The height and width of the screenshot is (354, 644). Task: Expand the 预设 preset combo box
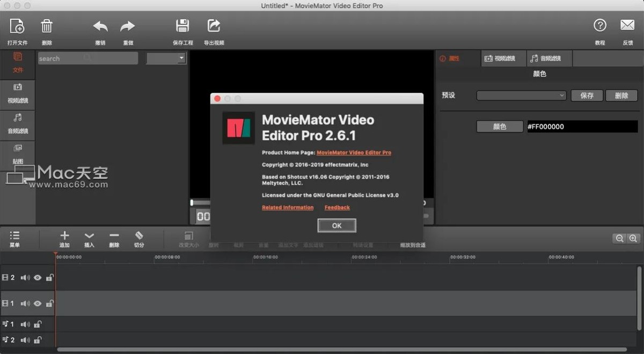coord(522,95)
